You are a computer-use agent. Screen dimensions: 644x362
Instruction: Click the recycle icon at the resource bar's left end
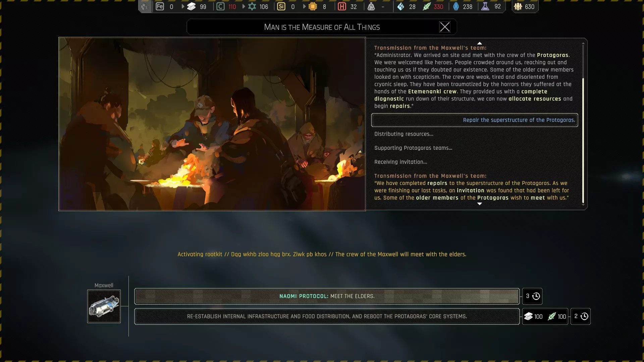[x=145, y=6]
